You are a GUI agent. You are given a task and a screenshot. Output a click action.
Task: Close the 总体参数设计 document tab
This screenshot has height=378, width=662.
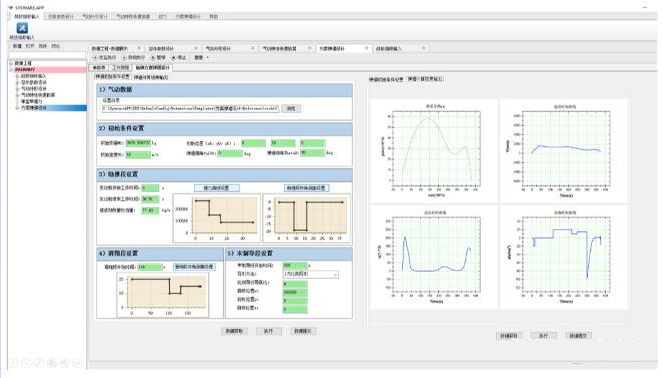[195, 49]
